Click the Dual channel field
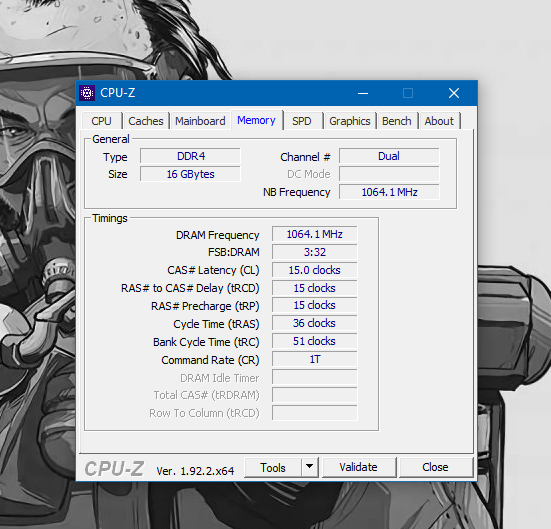Image resolution: width=551 pixels, height=529 pixels. 389,156
